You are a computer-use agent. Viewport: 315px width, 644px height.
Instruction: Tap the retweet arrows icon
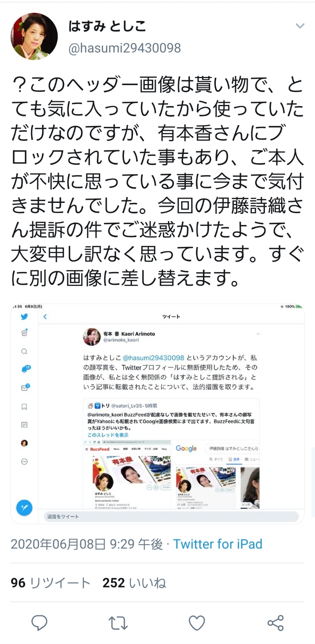click(118, 623)
